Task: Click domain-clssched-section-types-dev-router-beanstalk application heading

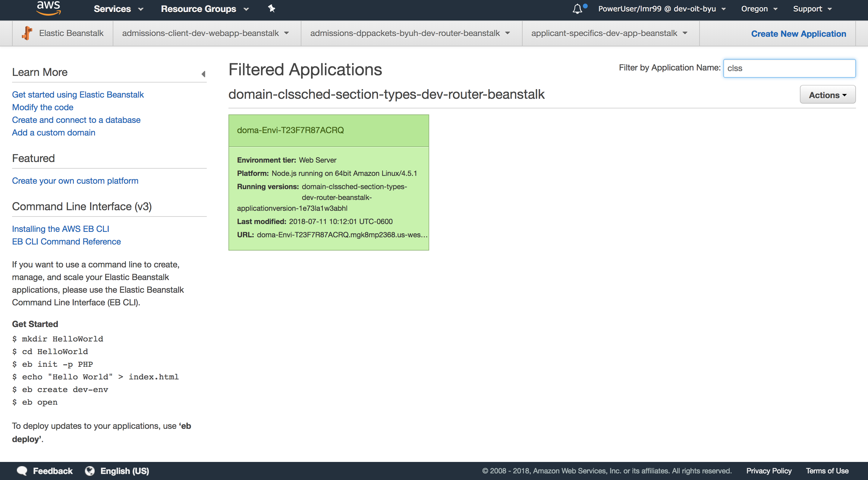Action: click(386, 94)
